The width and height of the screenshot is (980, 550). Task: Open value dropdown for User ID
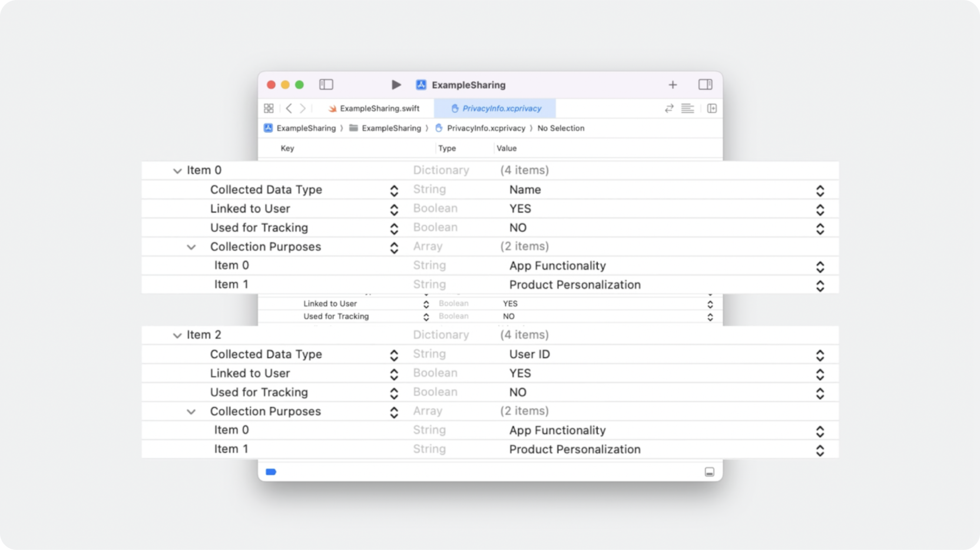(x=820, y=355)
